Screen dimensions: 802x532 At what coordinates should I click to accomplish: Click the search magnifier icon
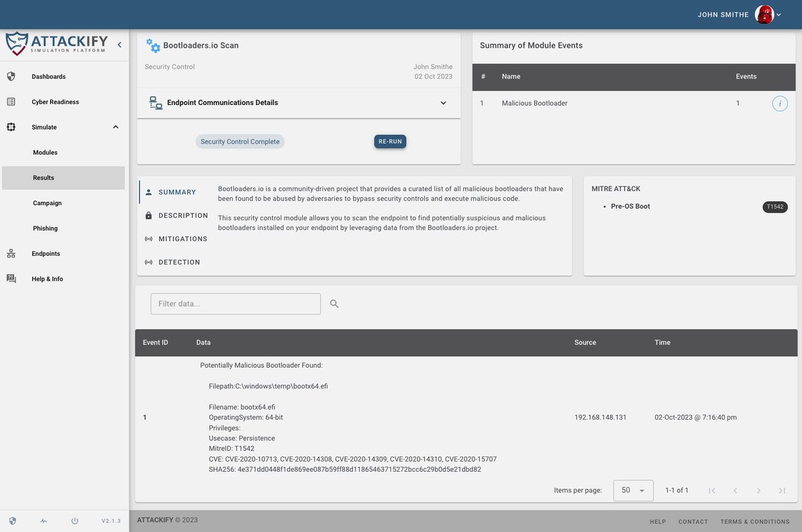coord(334,304)
